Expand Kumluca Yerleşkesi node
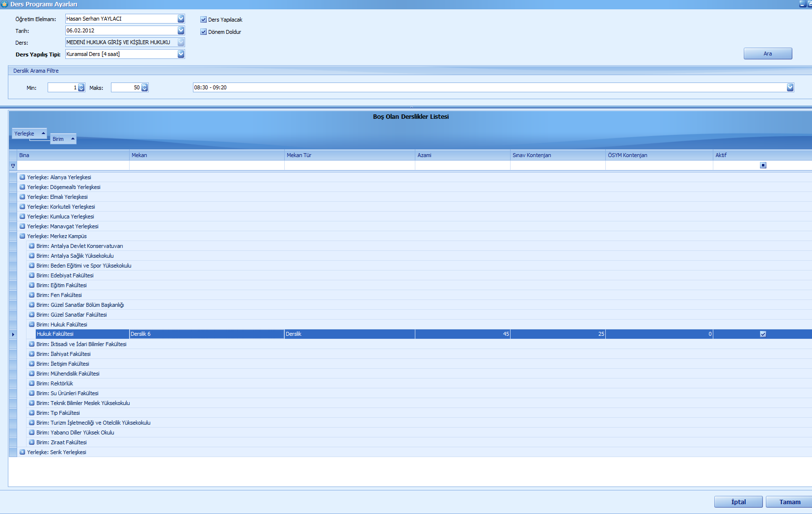 [x=22, y=216]
